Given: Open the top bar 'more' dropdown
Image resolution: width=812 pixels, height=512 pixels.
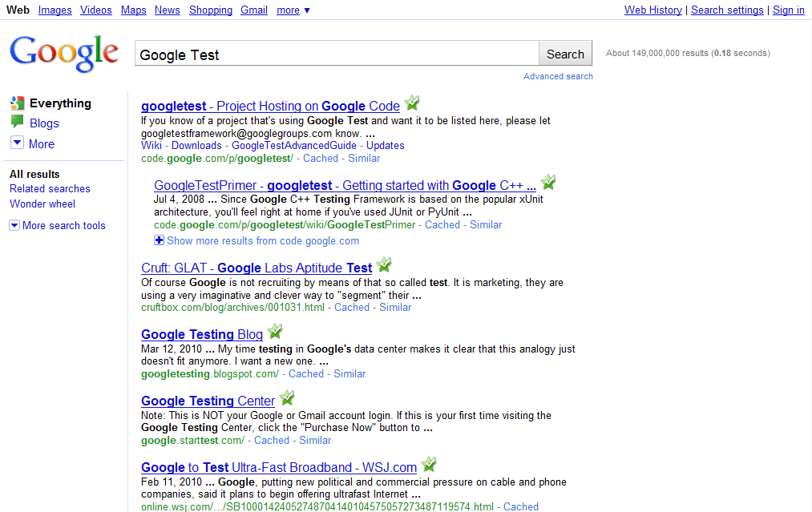Looking at the screenshot, I should (x=293, y=10).
